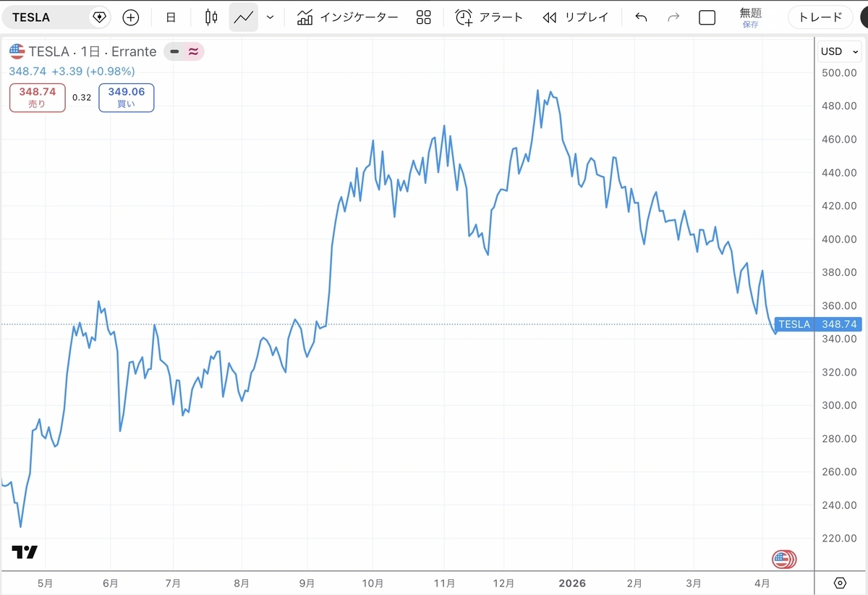The height and width of the screenshot is (595, 868).
Task: Click the 4月 label on time axis
Action: (762, 583)
